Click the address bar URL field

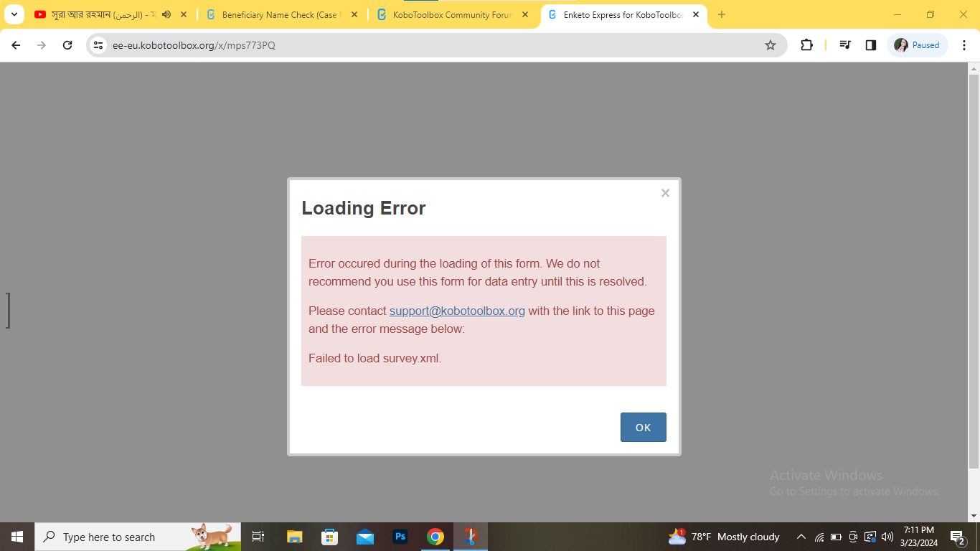coord(430,45)
